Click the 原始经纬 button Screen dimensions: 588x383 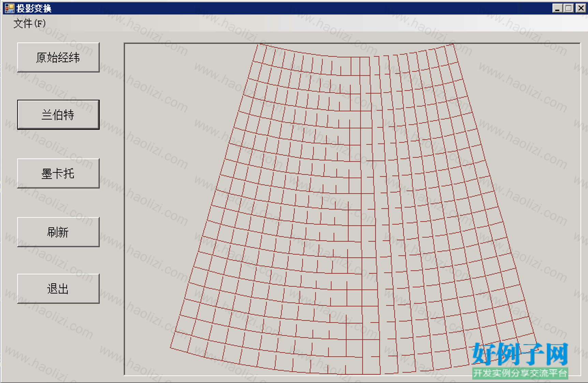[58, 57]
